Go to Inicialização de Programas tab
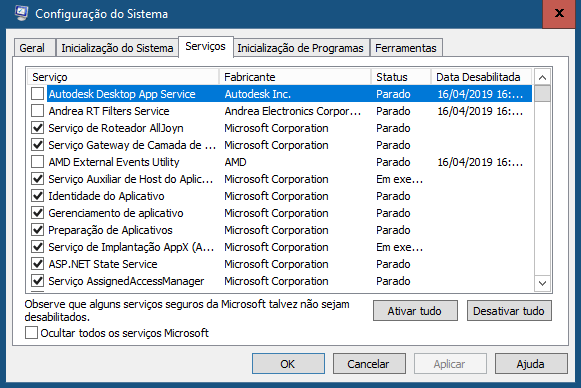The height and width of the screenshot is (388, 581). click(x=301, y=48)
